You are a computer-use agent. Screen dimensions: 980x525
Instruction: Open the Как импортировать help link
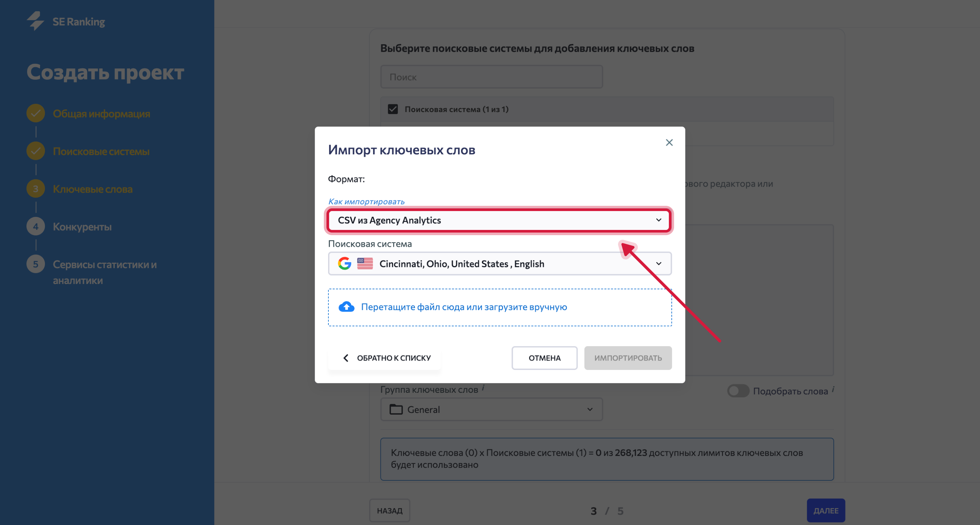366,201
